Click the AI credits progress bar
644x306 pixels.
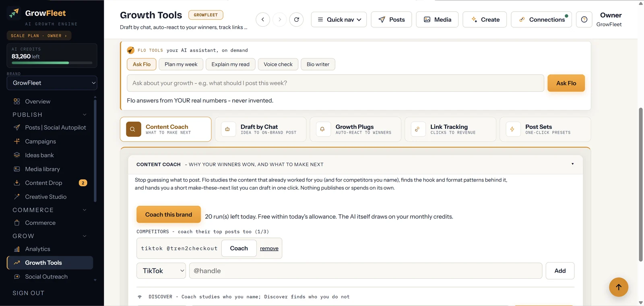(x=52, y=63)
